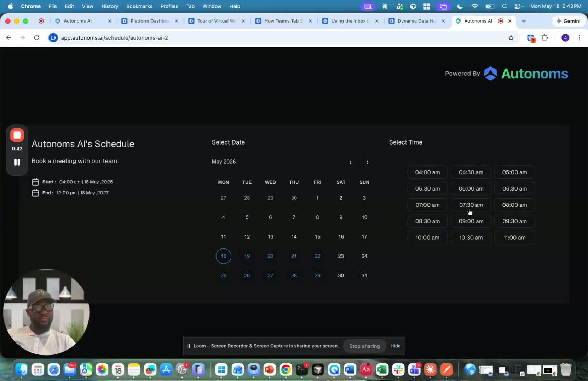Launch Safari from the dock

pyautogui.click(x=54, y=370)
